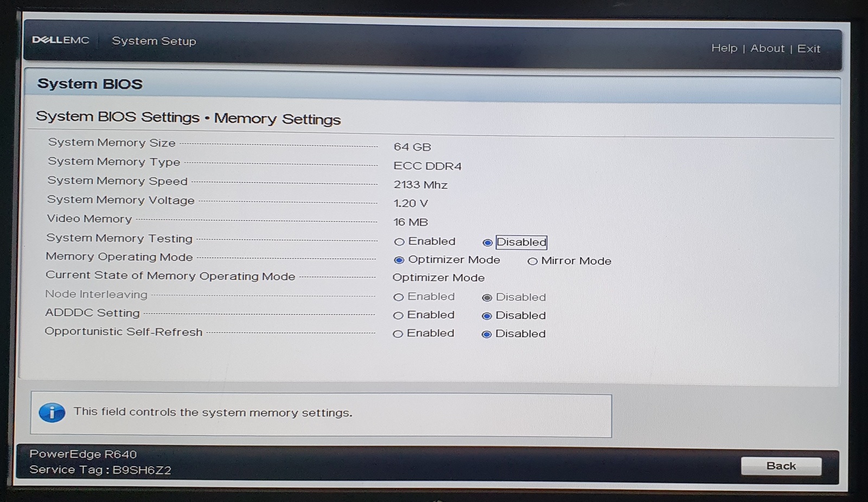This screenshot has height=502, width=868.
Task: Select Enabled for Node Interleaving
Action: coord(399,297)
